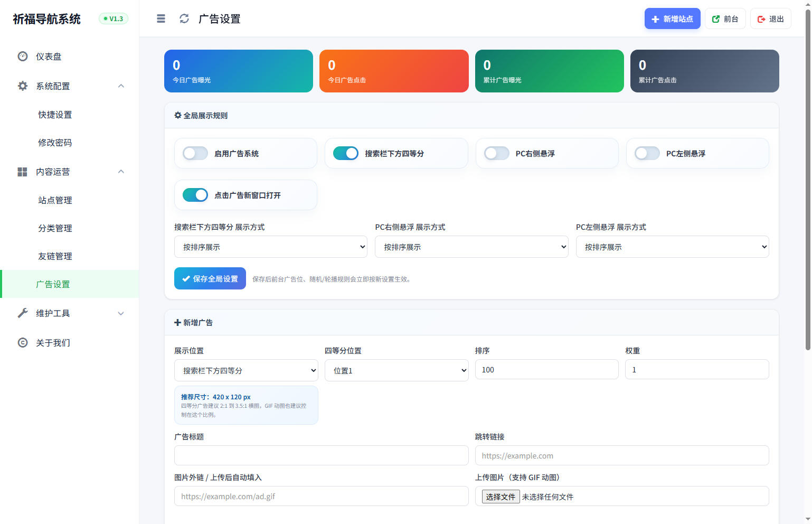Collapse the 内容运营 menu chevron
Viewport: 812px width, 524px height.
(x=121, y=172)
